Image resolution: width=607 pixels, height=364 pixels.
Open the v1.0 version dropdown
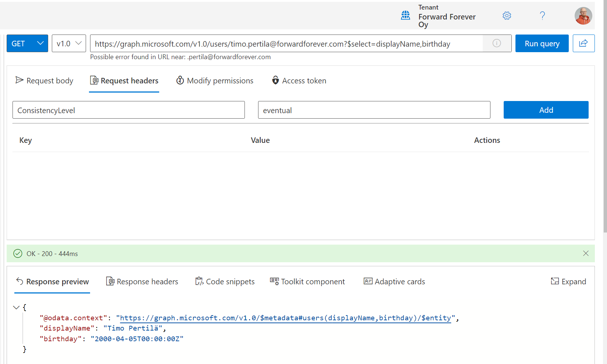69,43
